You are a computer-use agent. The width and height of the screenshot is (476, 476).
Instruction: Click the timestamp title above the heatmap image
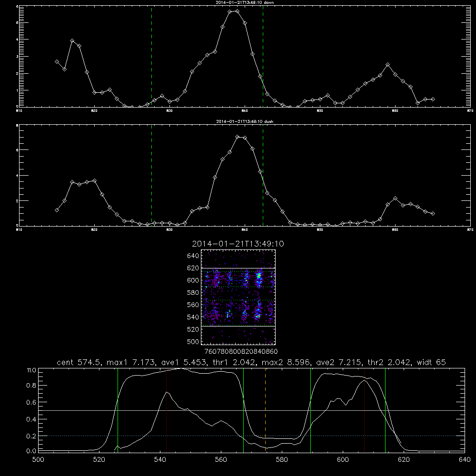238,244
